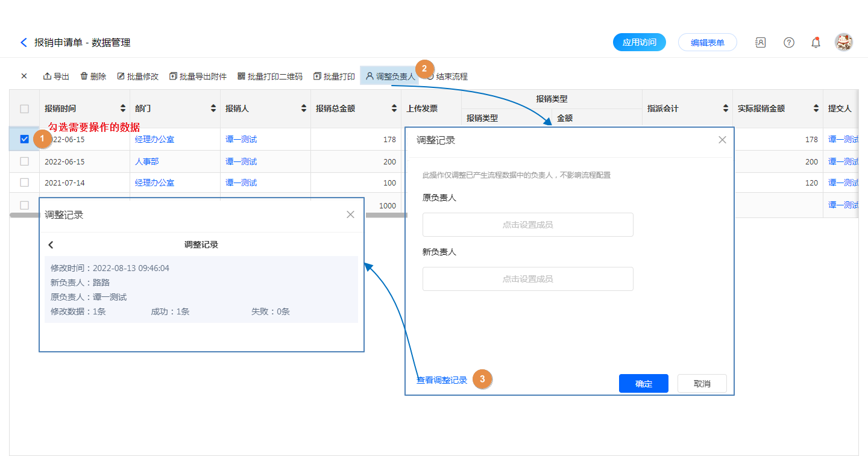Open the 查看调整记录 link

(442, 381)
